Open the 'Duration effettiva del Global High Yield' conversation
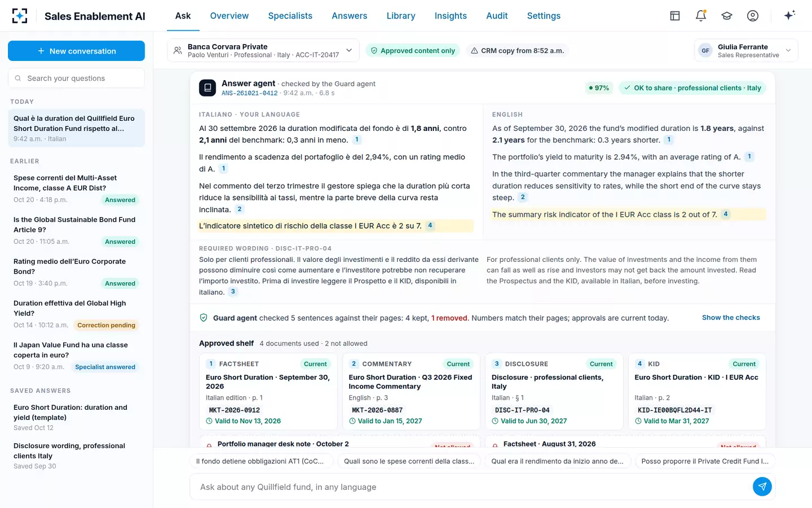Viewport: 812px width, 508px height. tap(76, 314)
